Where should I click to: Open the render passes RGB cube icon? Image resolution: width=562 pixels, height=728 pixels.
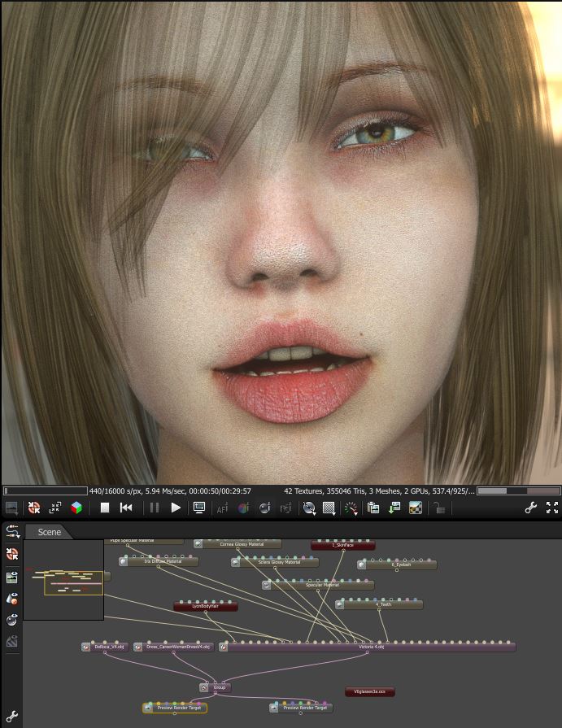pyautogui.click(x=76, y=508)
